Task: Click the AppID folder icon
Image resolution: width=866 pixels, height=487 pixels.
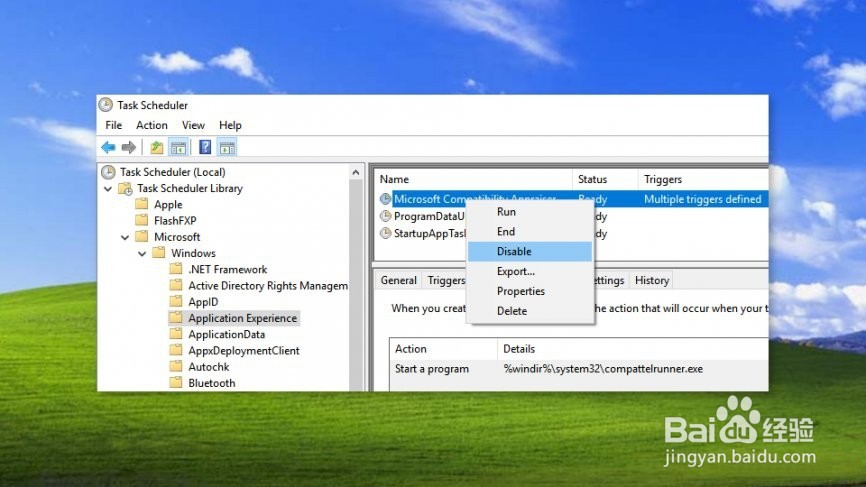Action: 176,301
